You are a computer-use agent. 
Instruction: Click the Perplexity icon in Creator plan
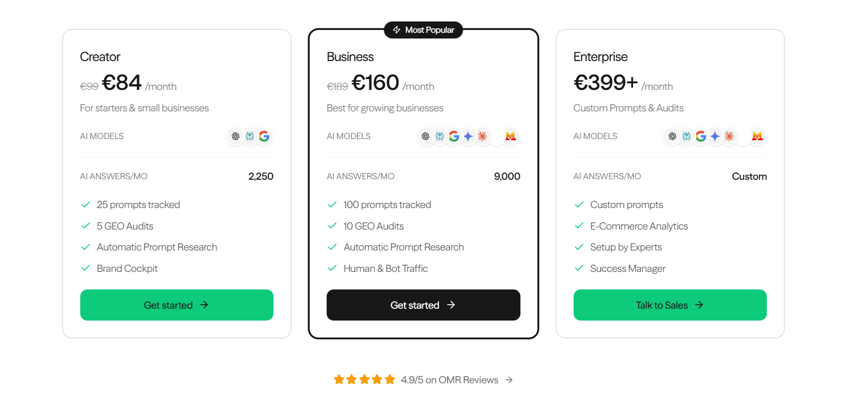[x=250, y=136]
